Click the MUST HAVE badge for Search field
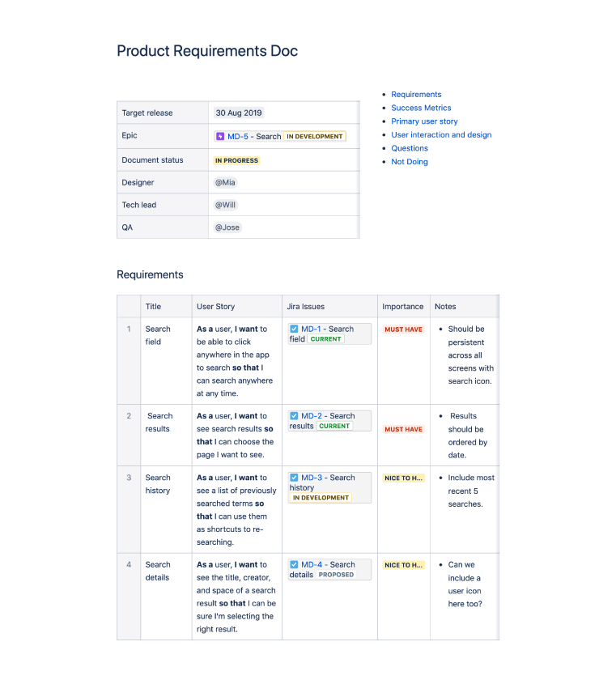The width and height of the screenshot is (616, 680). 403,329
